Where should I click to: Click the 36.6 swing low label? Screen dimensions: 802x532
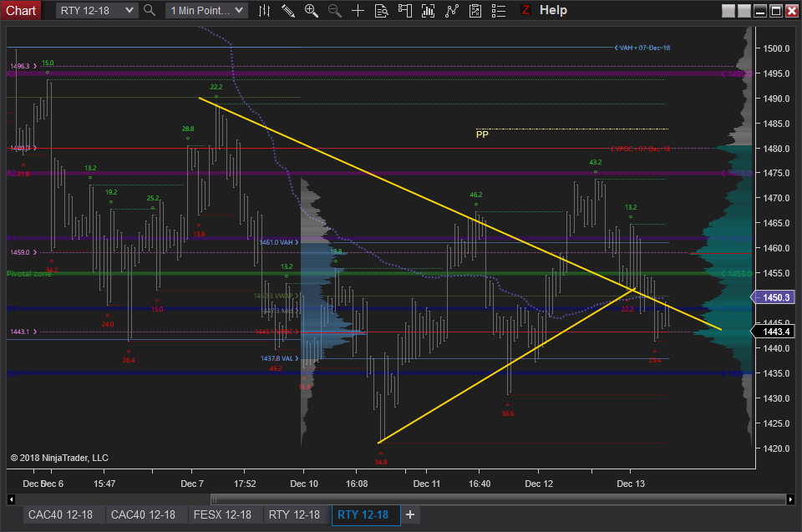pos(508,413)
